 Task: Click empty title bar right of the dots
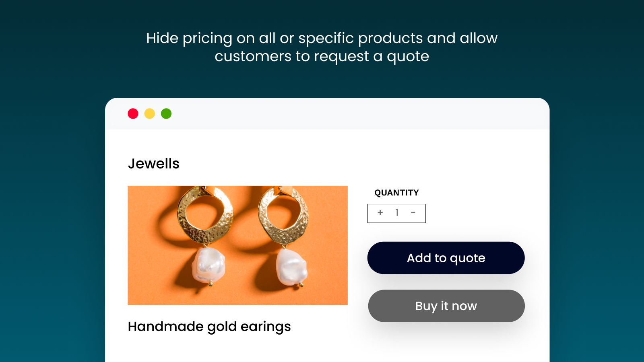(x=342, y=114)
